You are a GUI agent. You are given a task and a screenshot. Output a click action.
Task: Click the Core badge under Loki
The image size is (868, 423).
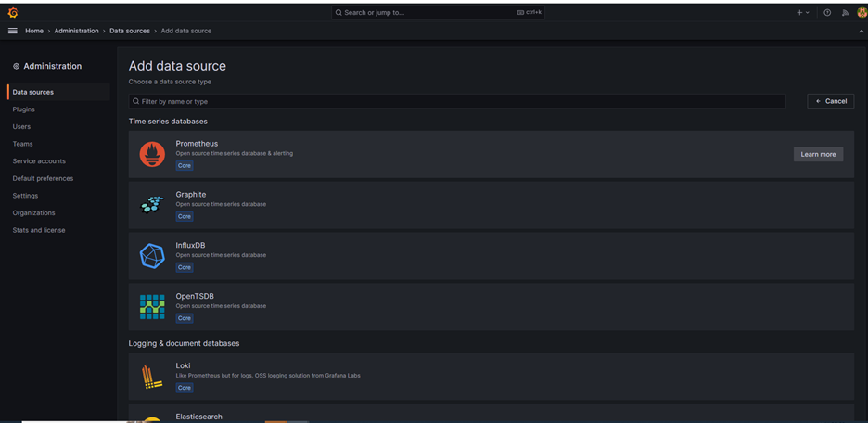click(185, 388)
